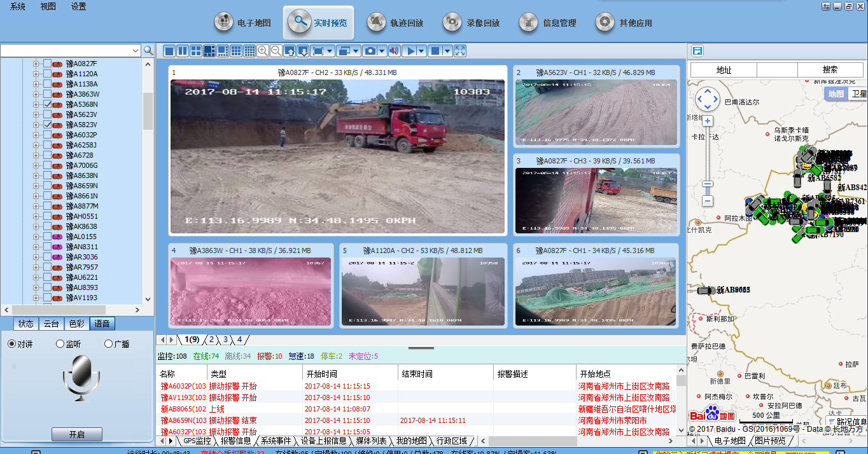Viewport: 868px width, 454px height.
Task: Click the microphone intercom icon
Action: (81, 378)
